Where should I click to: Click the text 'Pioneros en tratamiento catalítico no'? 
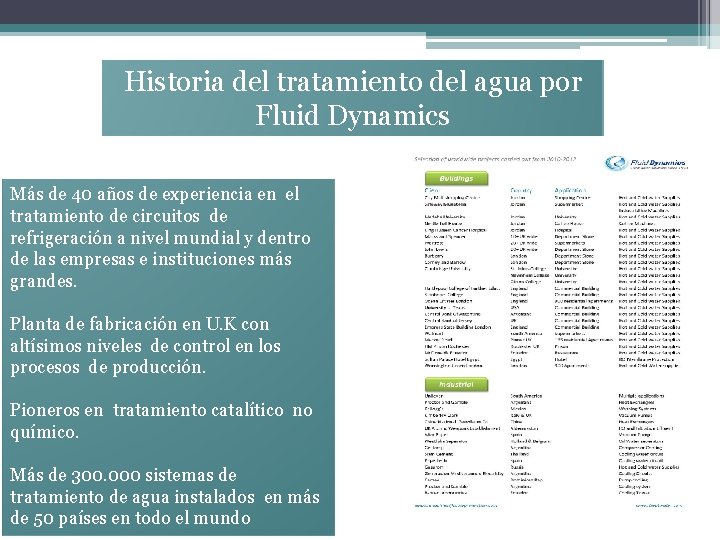pos(161,410)
